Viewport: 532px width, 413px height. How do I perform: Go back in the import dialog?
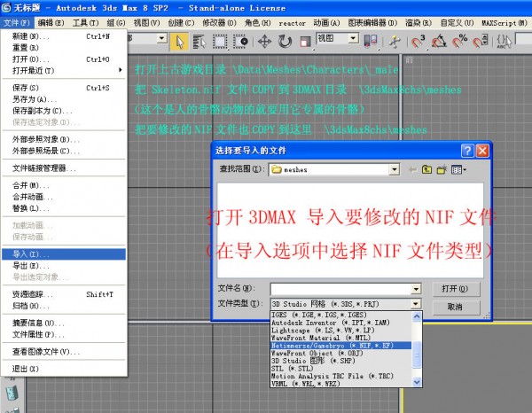(x=412, y=169)
